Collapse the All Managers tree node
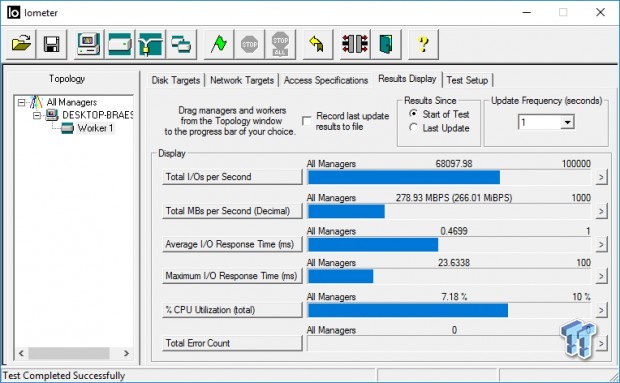 (x=21, y=103)
